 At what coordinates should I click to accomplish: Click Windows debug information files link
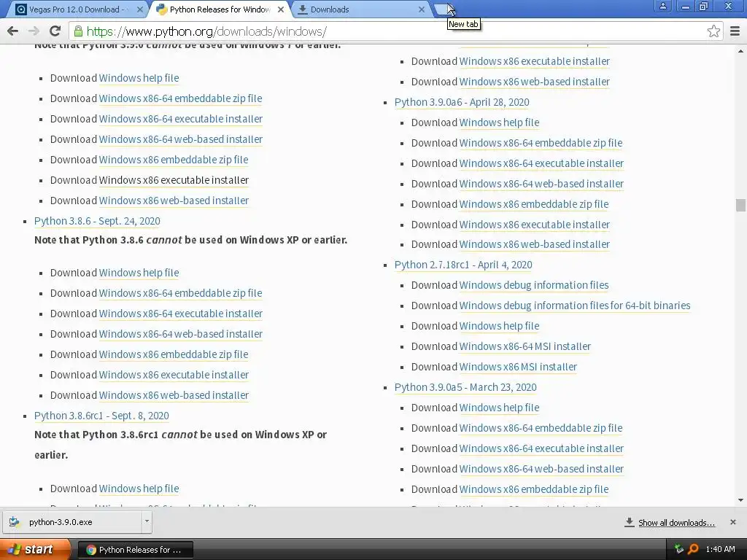pyautogui.click(x=534, y=285)
